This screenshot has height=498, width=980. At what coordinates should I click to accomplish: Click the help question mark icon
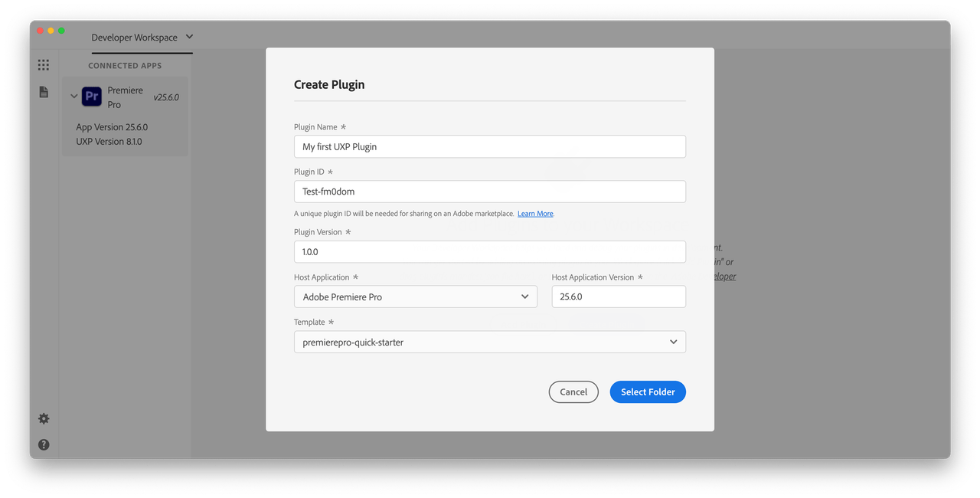pyautogui.click(x=43, y=444)
